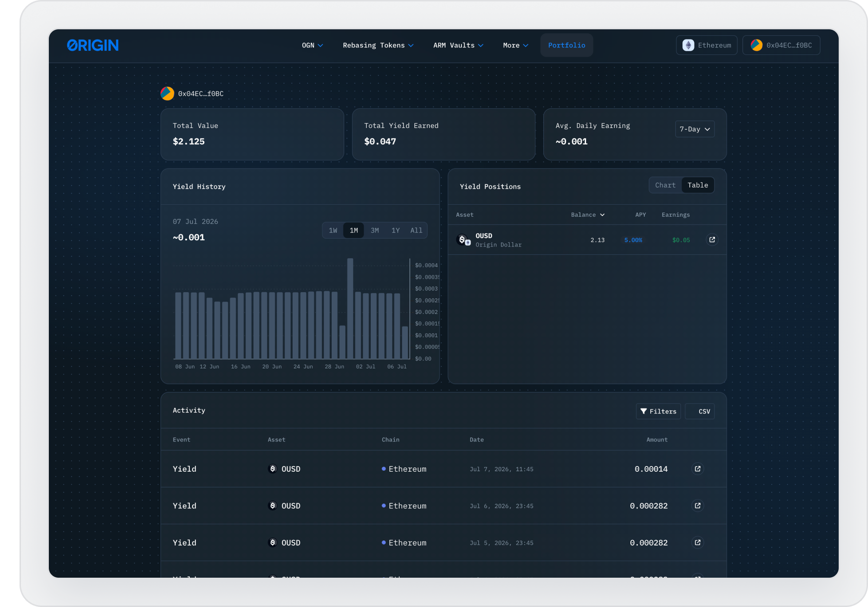Open transaction link for Jul 7 yield
Image resolution: width=868 pixels, height=607 pixels.
click(698, 469)
